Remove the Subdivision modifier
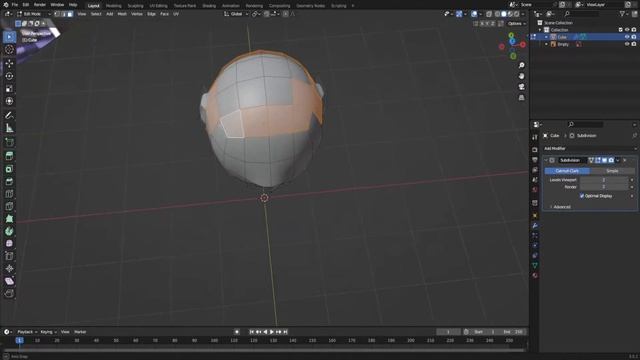 coord(625,160)
